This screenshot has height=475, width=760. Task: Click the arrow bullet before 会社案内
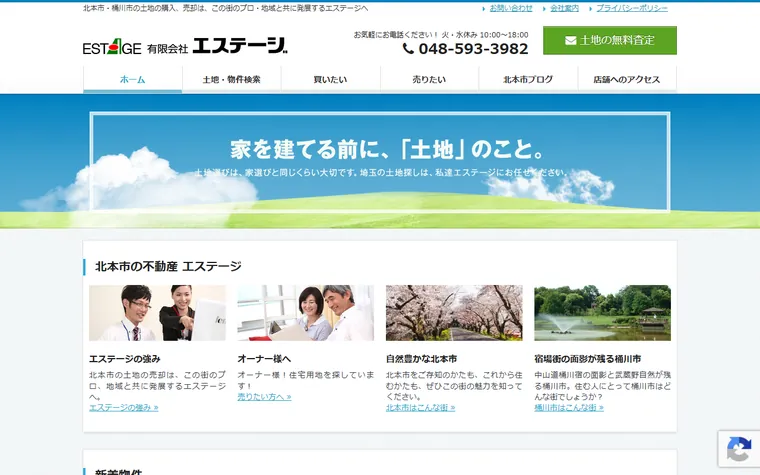coord(544,9)
